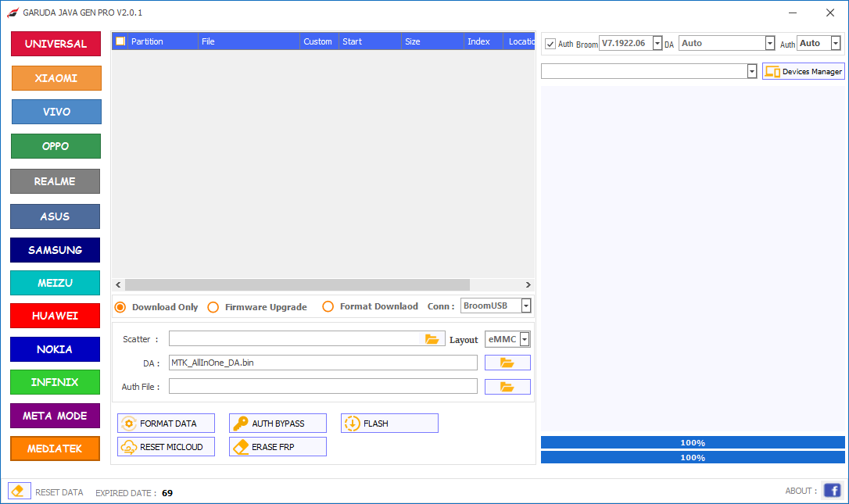Open the Scatter file folder browser
849x504 pixels.
432,338
